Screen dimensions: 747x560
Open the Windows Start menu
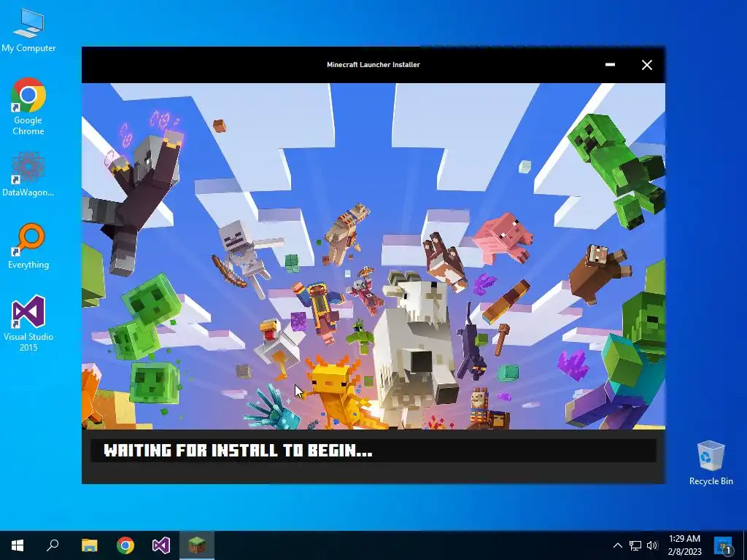18,545
